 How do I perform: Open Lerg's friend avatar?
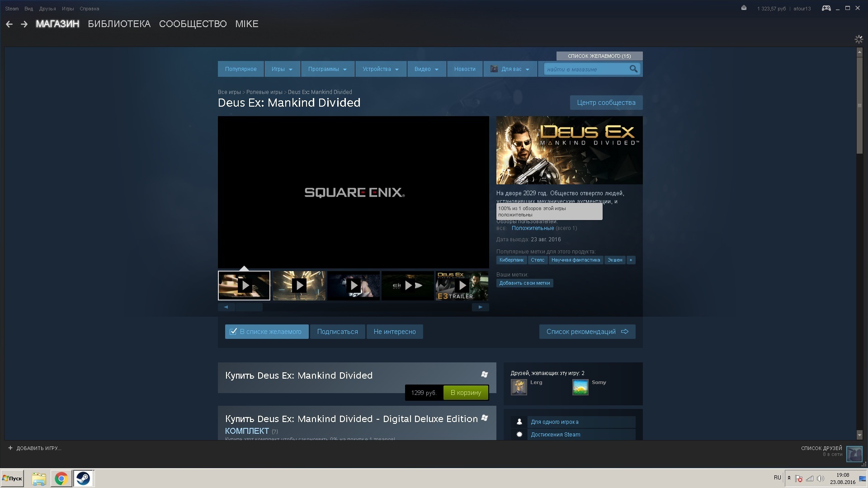519,387
